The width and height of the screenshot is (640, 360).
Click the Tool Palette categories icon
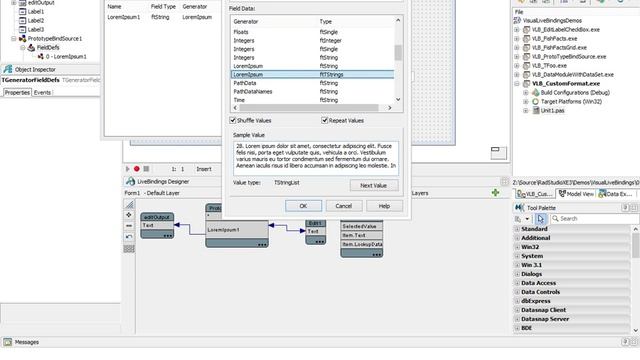[518, 219]
